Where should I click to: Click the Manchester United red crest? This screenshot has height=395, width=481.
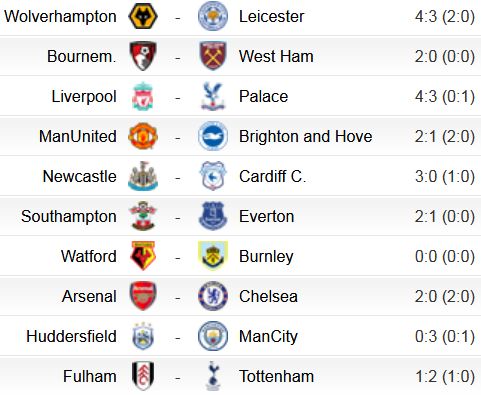[143, 136]
